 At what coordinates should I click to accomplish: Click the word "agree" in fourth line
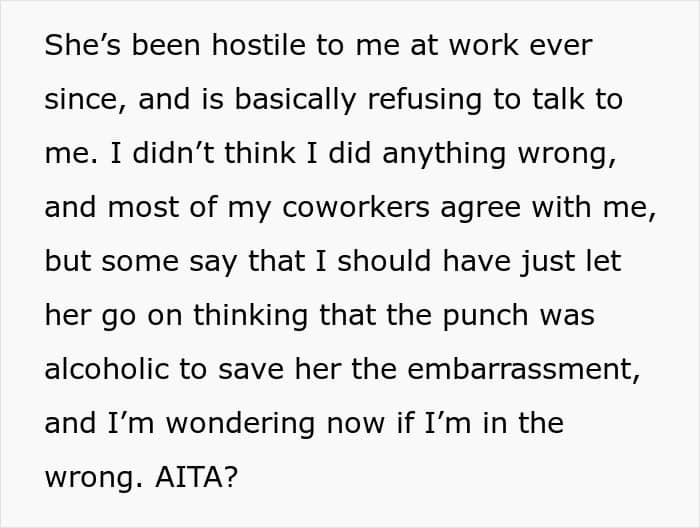pyautogui.click(x=480, y=209)
